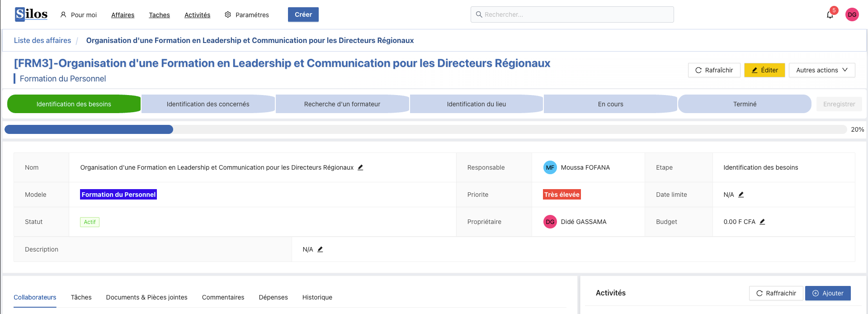Open the Pour moi menu
The width and height of the screenshot is (868, 314).
79,15
